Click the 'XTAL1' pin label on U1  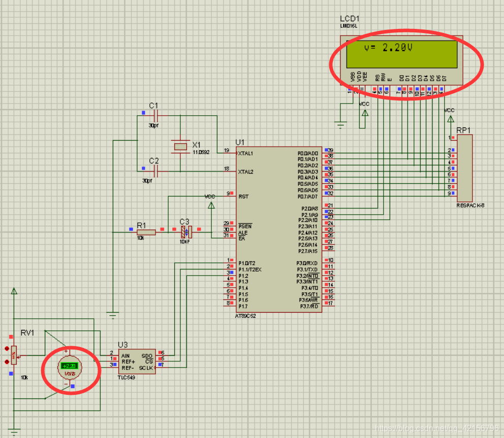pos(245,153)
